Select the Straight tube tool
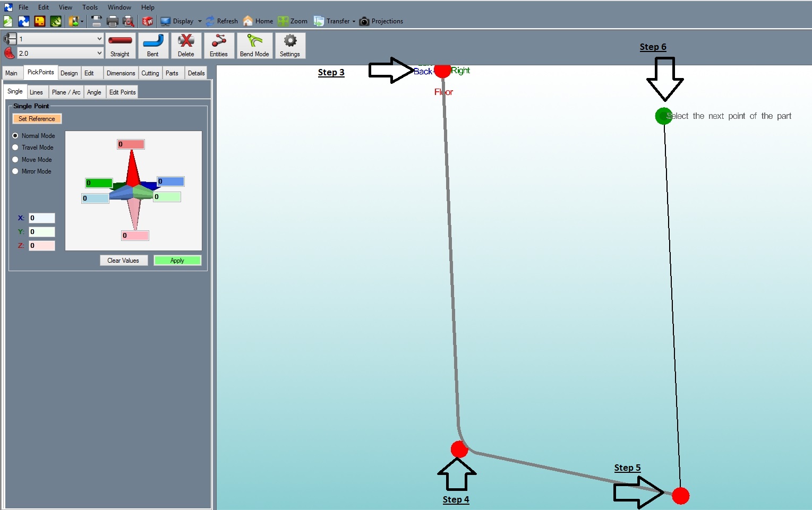 (x=120, y=46)
